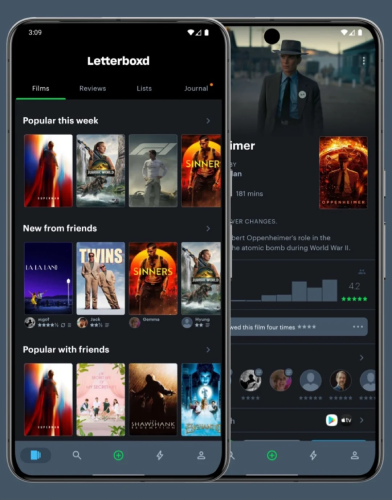The height and width of the screenshot is (500, 392).
Task: Open three-dot options on viewed-film banner
Action: (x=358, y=327)
